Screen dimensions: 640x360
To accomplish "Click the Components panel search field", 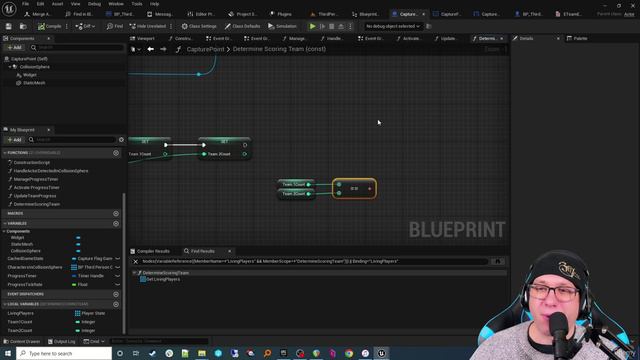I will [78, 47].
